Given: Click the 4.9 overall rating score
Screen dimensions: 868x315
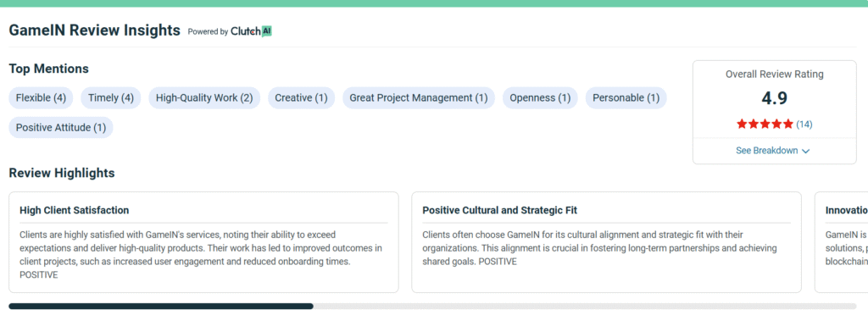Looking at the screenshot, I should tap(775, 98).
